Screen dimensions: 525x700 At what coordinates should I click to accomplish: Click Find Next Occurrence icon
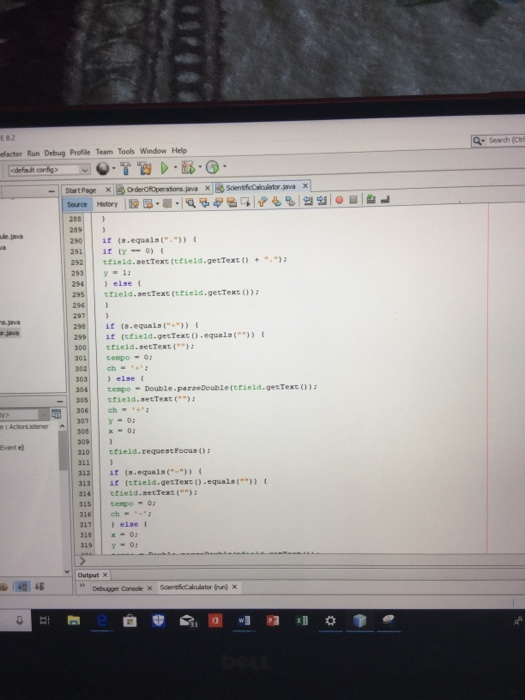click(x=218, y=203)
